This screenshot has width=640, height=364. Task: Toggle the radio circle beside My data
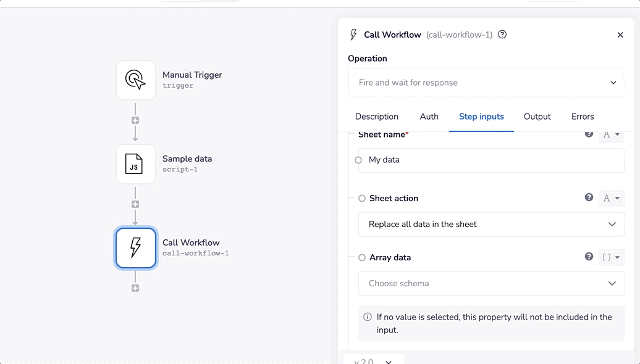coord(358,160)
